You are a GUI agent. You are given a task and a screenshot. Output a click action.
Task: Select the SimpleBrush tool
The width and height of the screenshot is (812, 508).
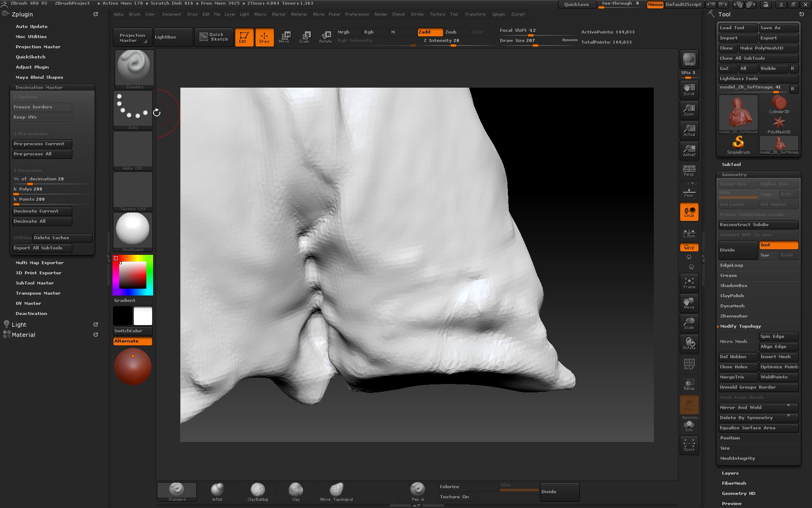point(738,145)
